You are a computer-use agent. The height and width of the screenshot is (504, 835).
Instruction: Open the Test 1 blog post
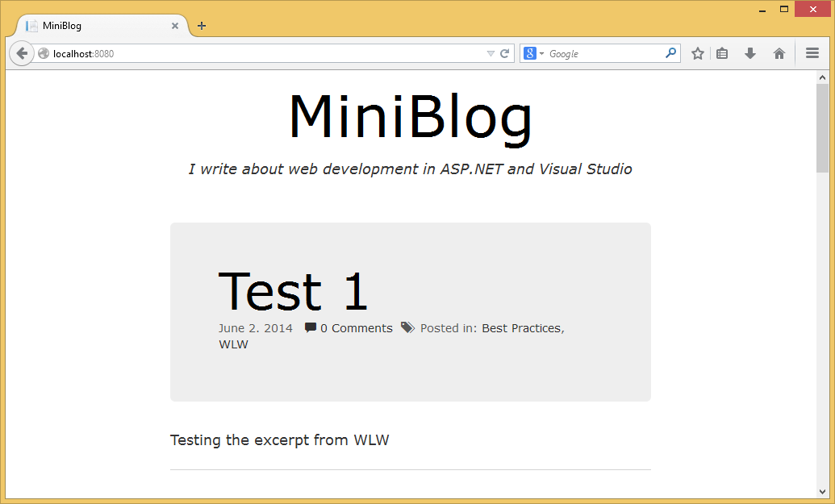(293, 291)
